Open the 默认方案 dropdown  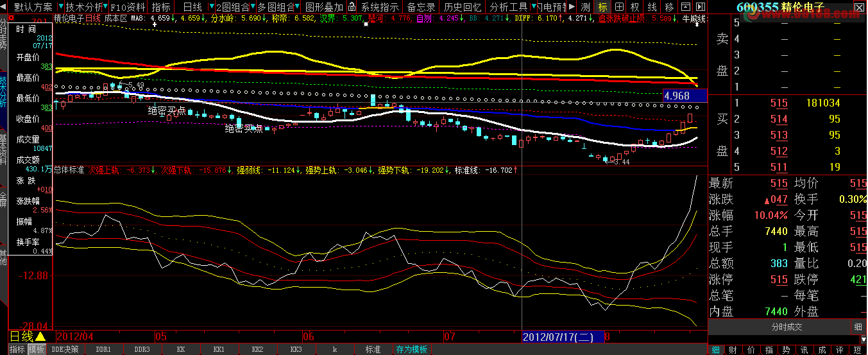[x=33, y=7]
